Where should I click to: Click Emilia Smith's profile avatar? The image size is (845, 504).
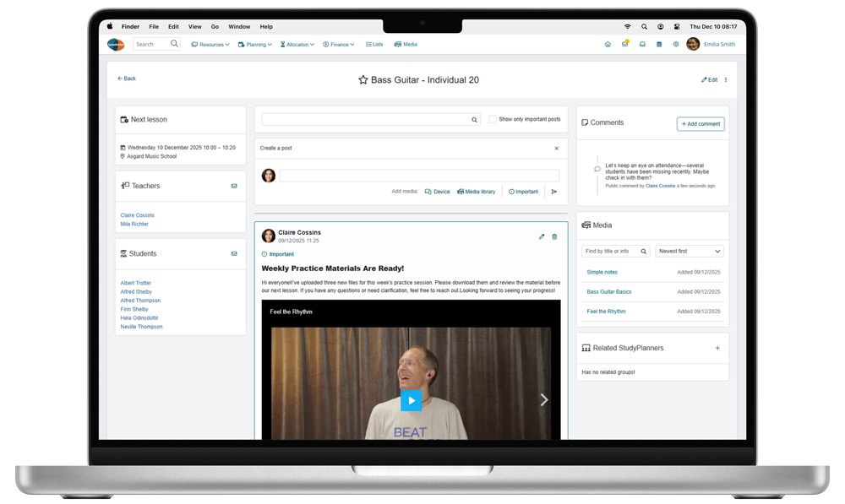693,44
